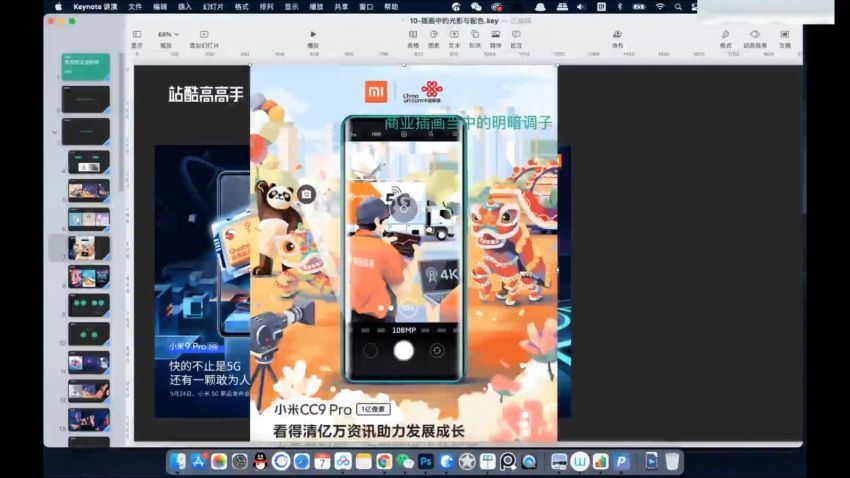Image resolution: width=850 pixels, height=478 pixels.
Task: Click the Spotlight search icon in menu bar
Action: click(x=678, y=7)
